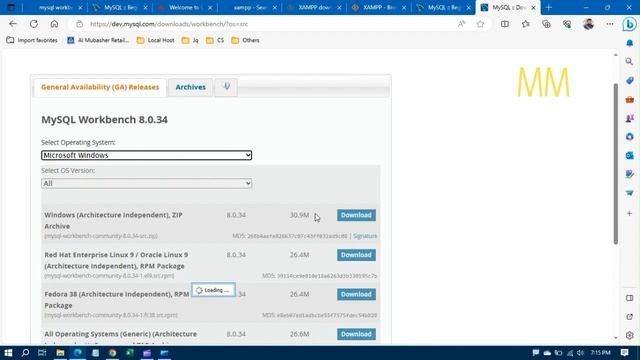Open sidebar Outlook icon
The width and height of the screenshot is (640, 360).
pos(629,155)
